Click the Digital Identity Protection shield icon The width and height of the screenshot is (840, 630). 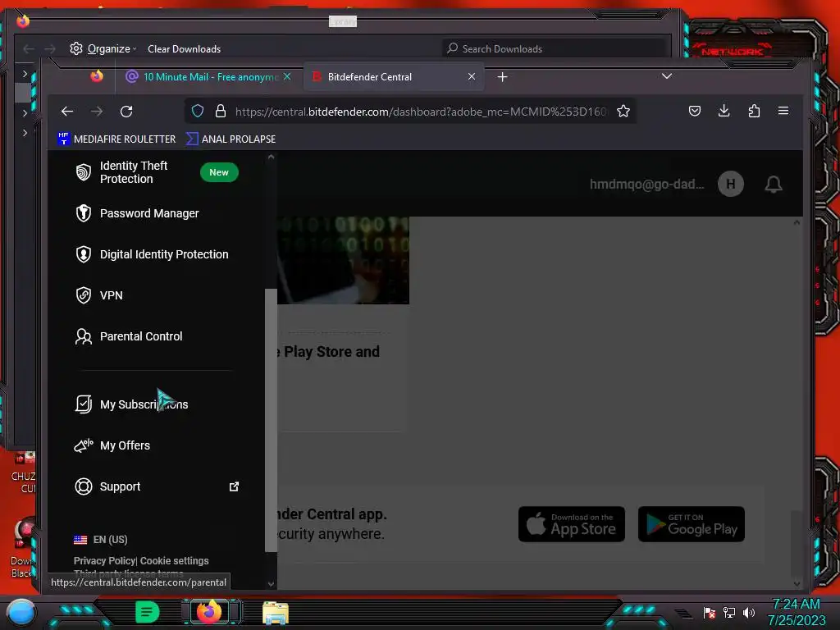pos(84,254)
